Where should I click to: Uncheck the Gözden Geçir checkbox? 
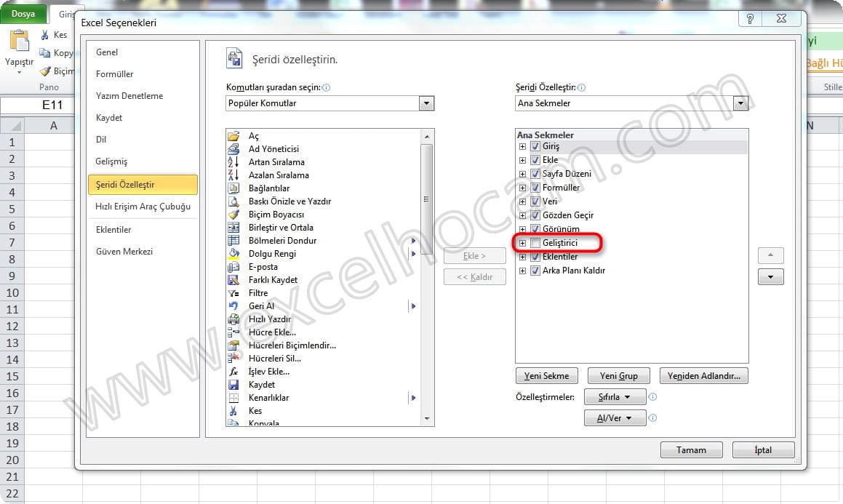coord(535,215)
